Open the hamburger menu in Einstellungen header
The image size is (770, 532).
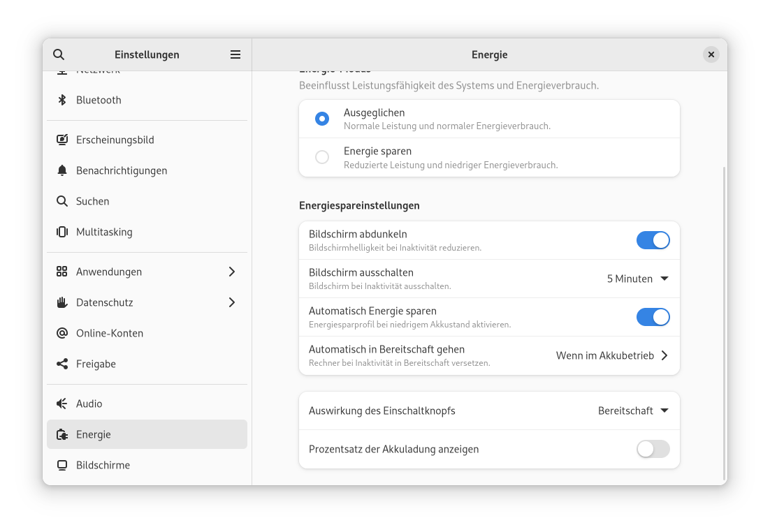(235, 54)
